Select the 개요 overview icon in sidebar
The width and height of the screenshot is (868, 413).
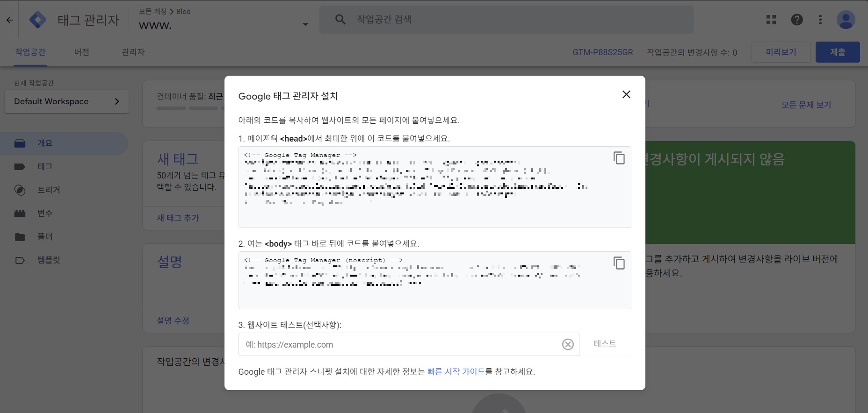coord(20,143)
